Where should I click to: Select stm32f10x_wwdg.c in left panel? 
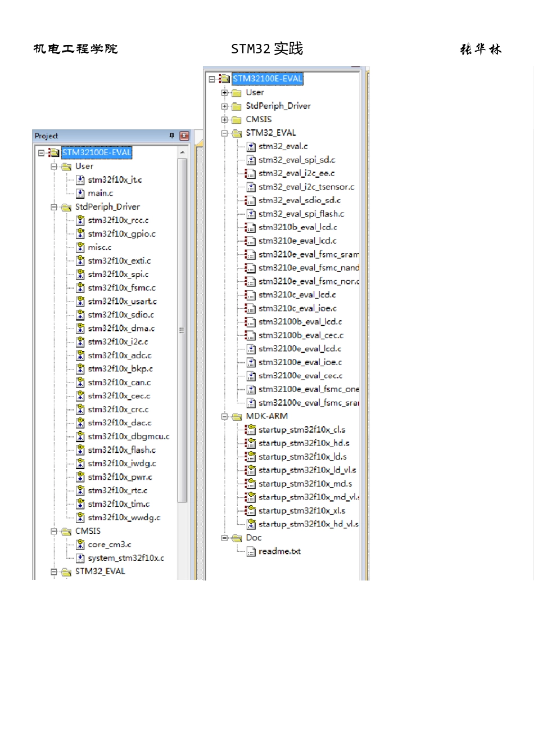[x=124, y=517]
